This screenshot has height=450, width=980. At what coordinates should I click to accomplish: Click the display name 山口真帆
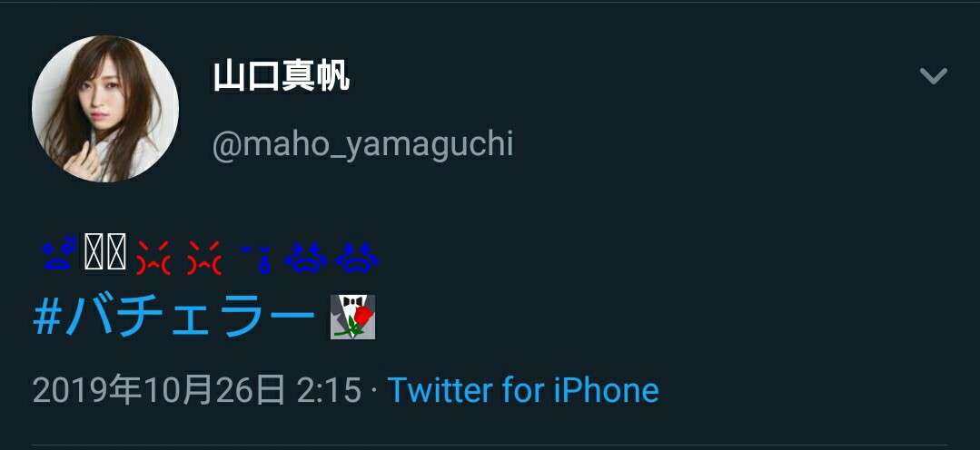point(282,77)
